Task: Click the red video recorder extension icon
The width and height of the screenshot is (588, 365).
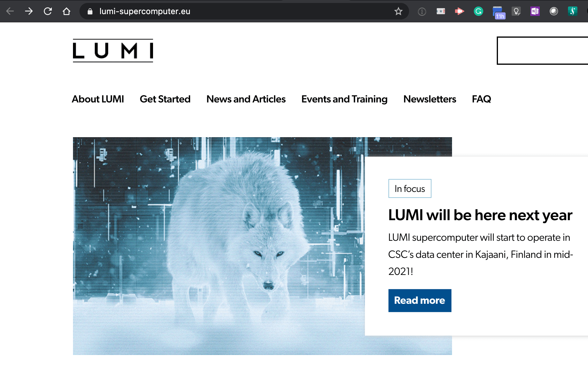Action: pos(459,11)
